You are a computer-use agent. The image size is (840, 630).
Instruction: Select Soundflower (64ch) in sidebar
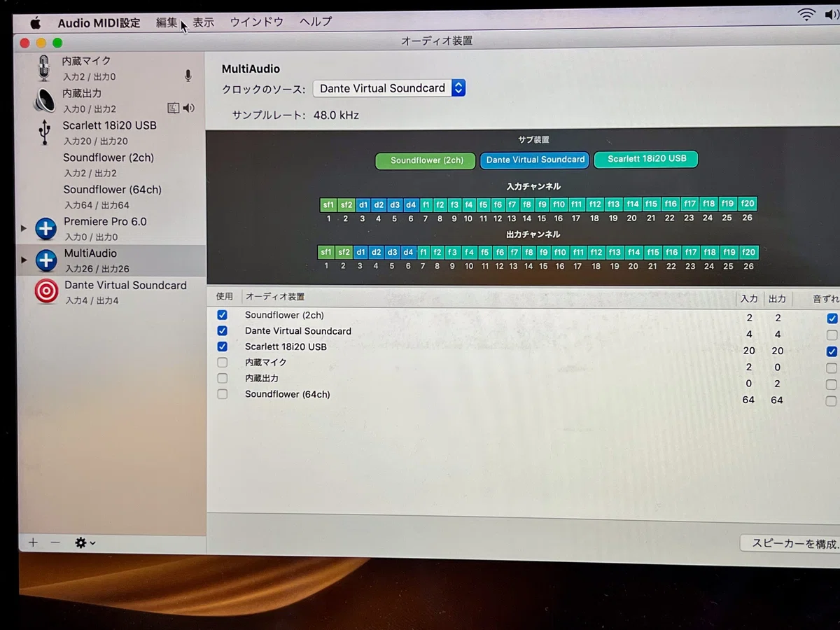pos(112,190)
